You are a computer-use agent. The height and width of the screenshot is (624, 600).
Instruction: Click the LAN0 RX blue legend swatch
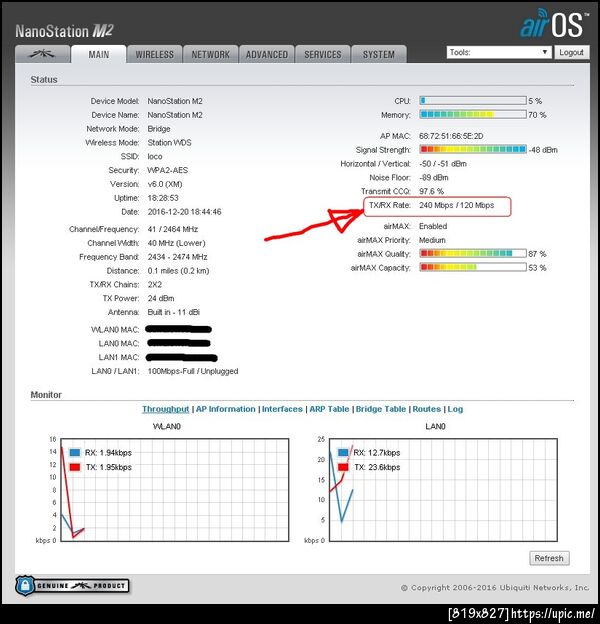[x=343, y=452]
